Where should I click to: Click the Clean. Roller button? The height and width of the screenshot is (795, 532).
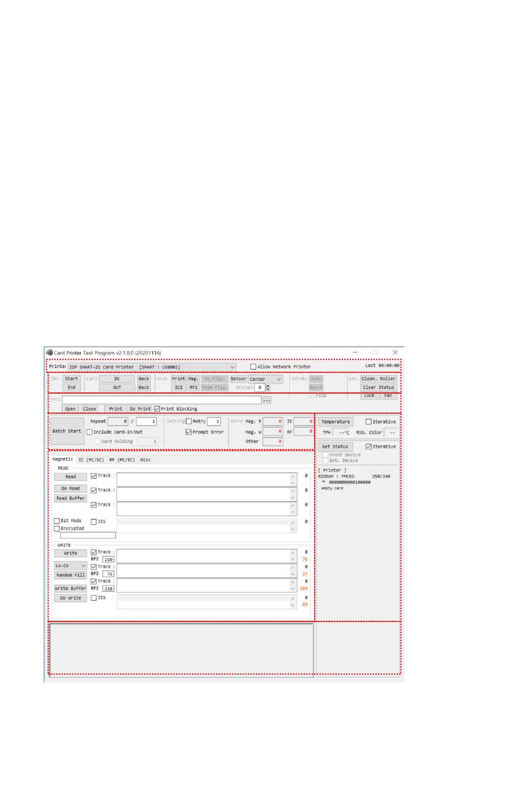[379, 379]
